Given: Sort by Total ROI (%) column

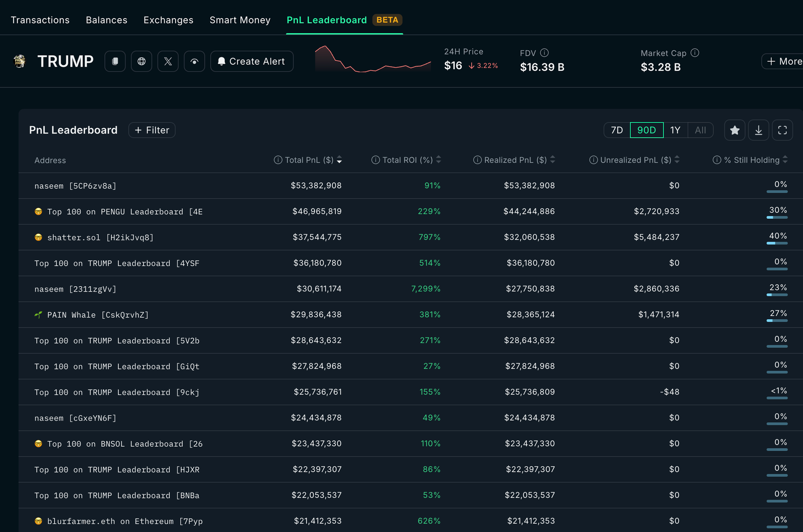Looking at the screenshot, I should [407, 160].
